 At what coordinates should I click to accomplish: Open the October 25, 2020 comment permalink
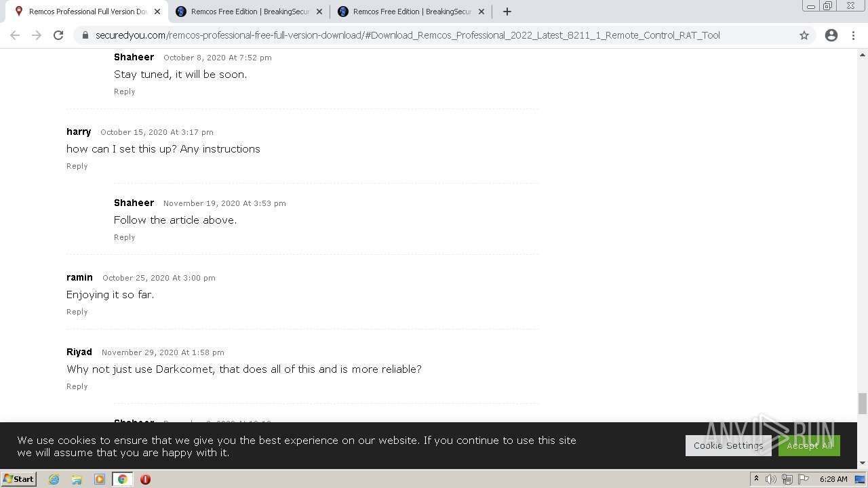(x=159, y=278)
